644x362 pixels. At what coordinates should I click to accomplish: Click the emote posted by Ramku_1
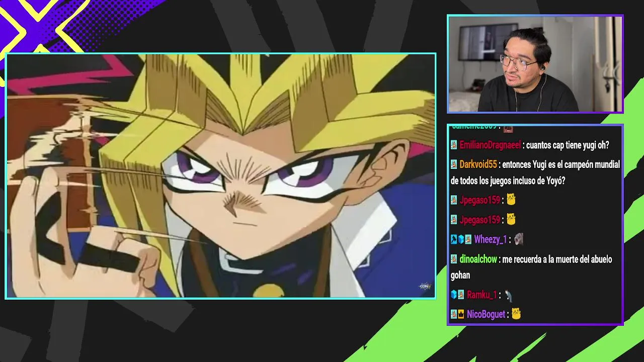509,295
